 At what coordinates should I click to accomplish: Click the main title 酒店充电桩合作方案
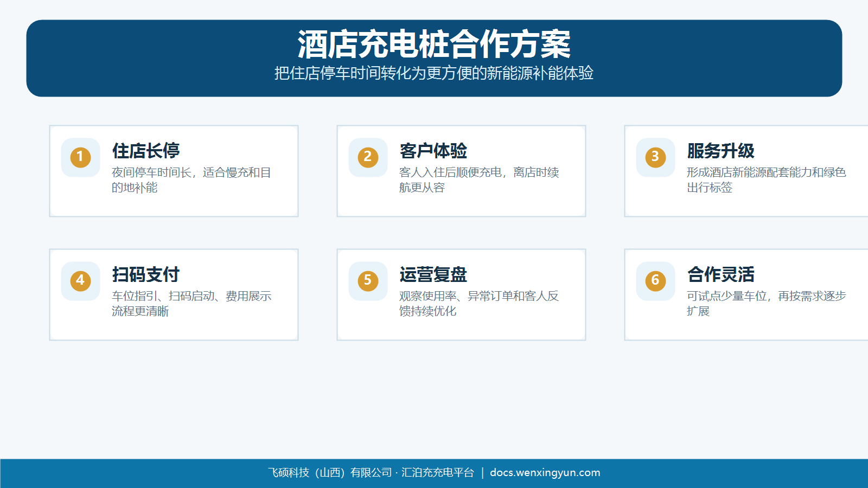pyautogui.click(x=434, y=44)
